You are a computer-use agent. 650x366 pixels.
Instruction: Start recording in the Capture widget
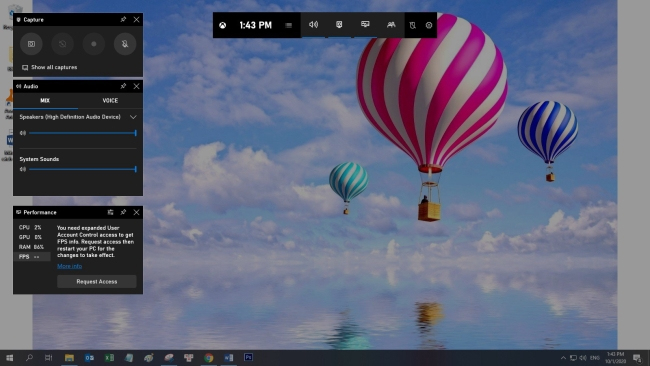(x=94, y=44)
